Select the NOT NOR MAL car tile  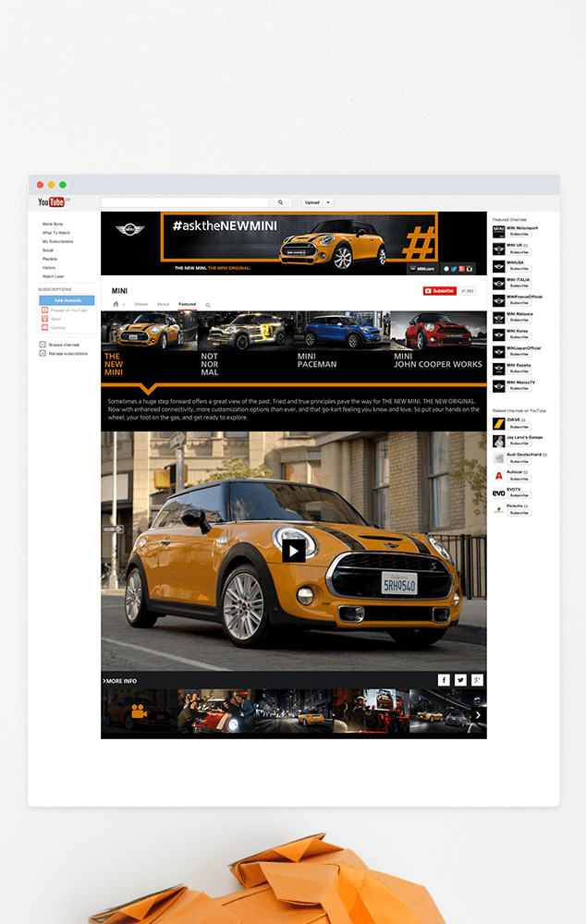(246, 345)
